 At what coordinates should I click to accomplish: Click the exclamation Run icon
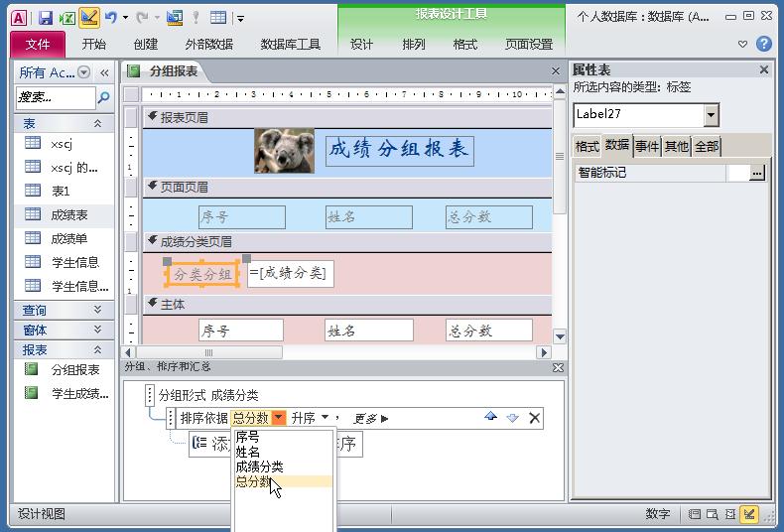click(x=196, y=18)
